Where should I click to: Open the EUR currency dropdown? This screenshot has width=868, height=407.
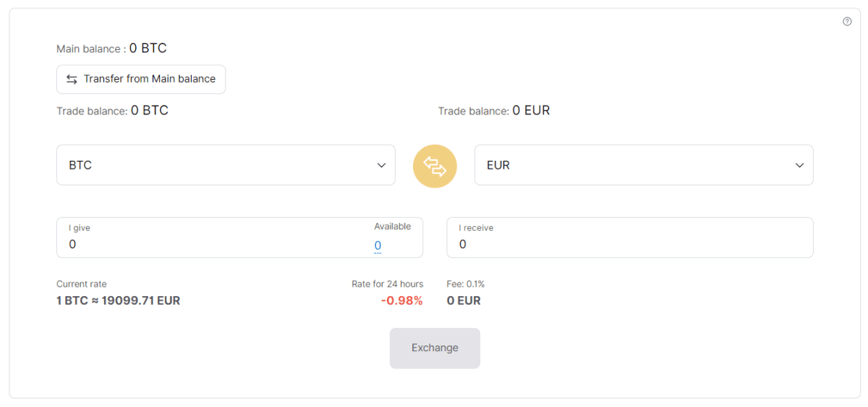[x=644, y=165]
